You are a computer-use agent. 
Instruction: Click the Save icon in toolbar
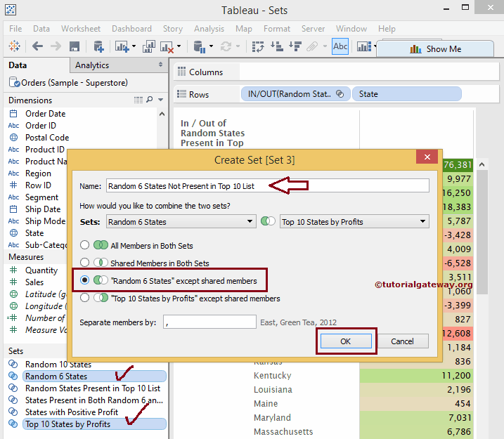(x=74, y=46)
